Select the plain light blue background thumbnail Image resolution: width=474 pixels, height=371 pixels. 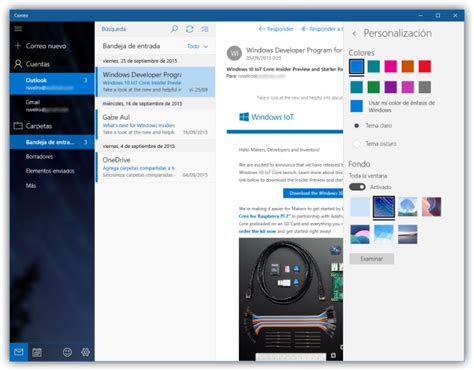[x=360, y=207]
